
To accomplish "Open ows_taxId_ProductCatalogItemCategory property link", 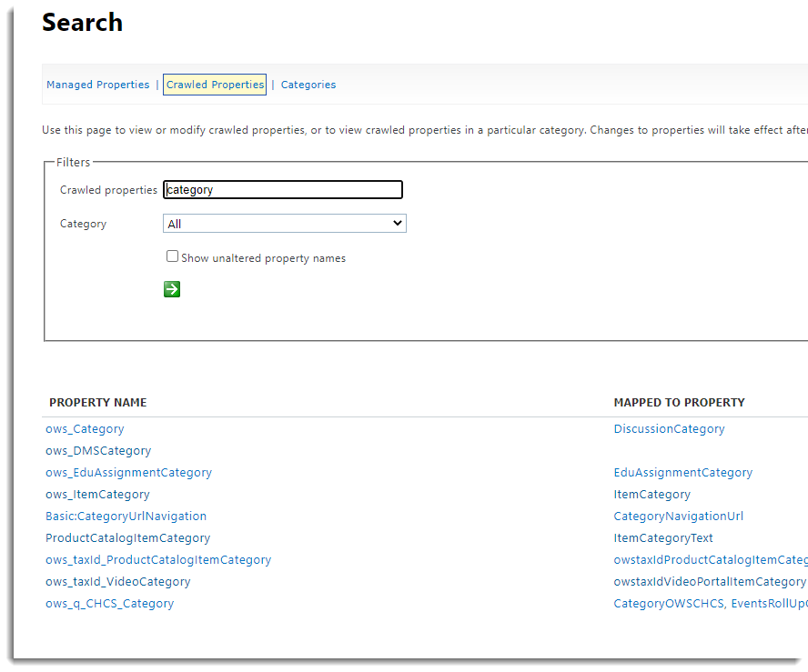I will point(158,560).
